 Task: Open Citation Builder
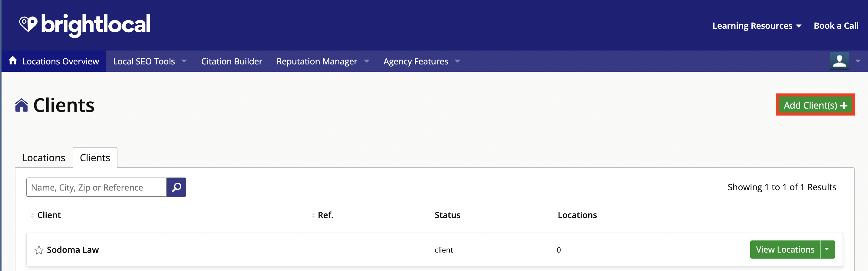[x=232, y=61]
